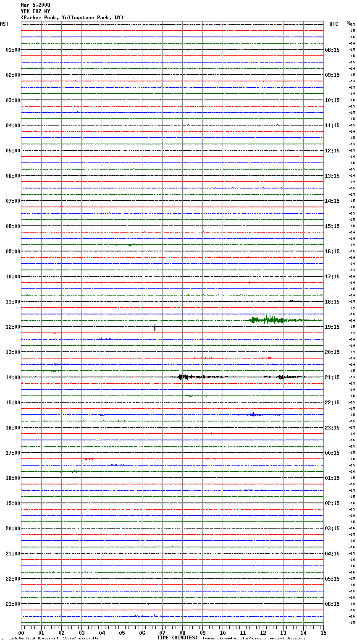This screenshot has height=644, width=357.
Task: Click the '14:00' MST time label
Action: click(x=13, y=377)
